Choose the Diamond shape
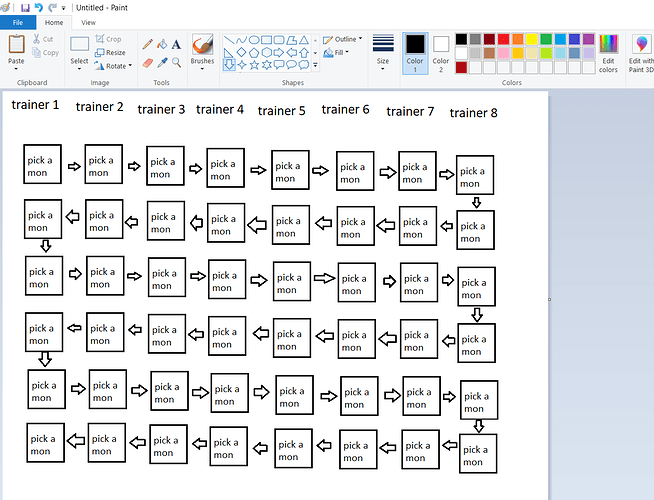Image resolution: width=654 pixels, height=500 pixels. pyautogui.click(x=241, y=53)
